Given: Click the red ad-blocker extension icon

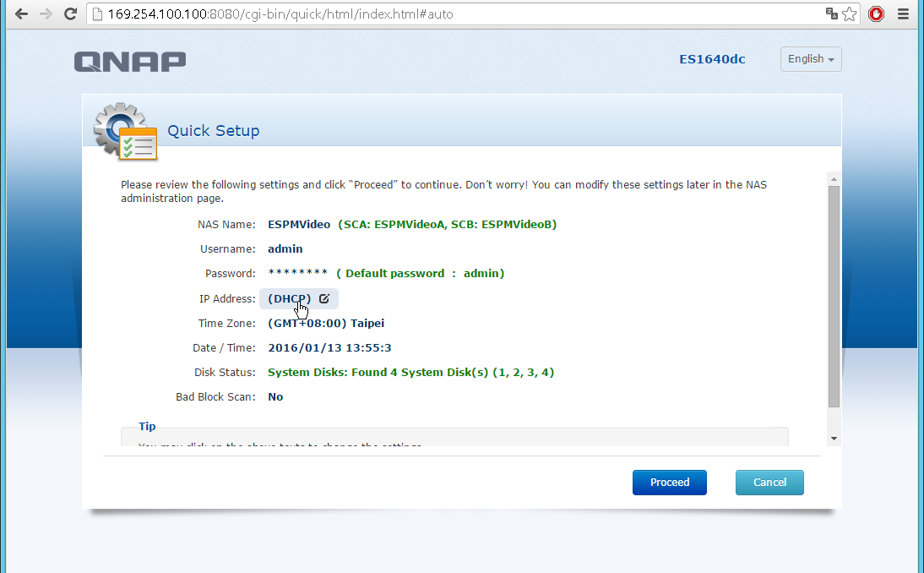Looking at the screenshot, I should tap(876, 14).
